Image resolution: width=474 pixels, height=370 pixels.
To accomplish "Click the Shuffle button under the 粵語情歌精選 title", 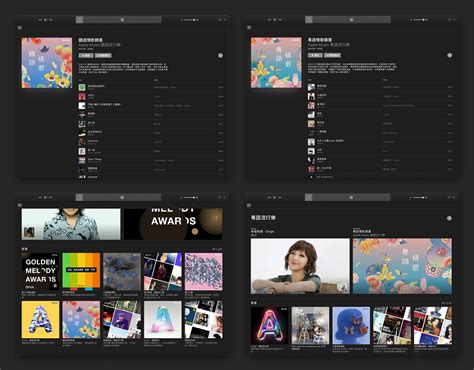I will coord(332,55).
